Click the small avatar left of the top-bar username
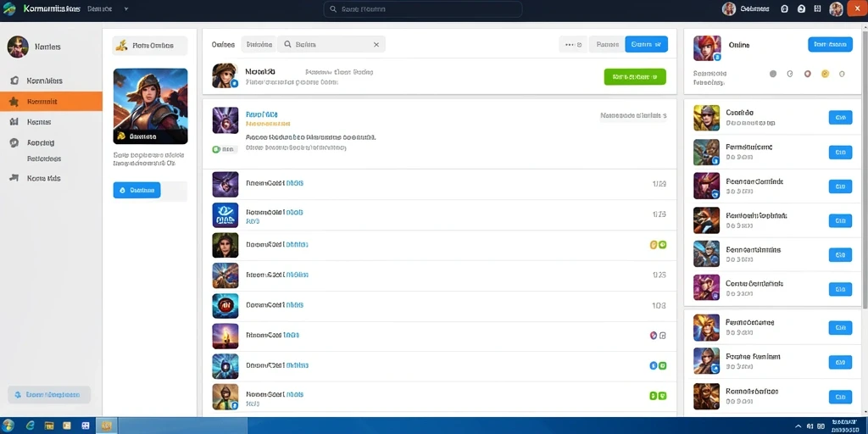The image size is (868, 434). pos(729,8)
